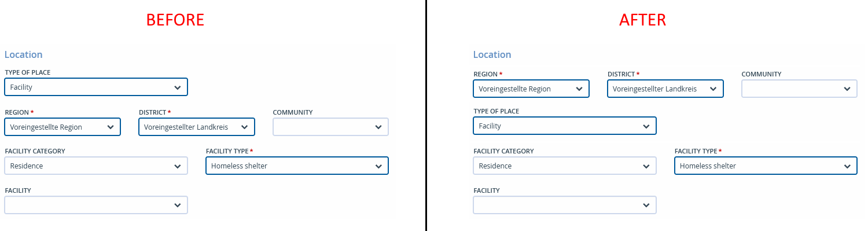Click Location heading under BEFORE
This screenshot has height=231, width=868.
coord(24,54)
